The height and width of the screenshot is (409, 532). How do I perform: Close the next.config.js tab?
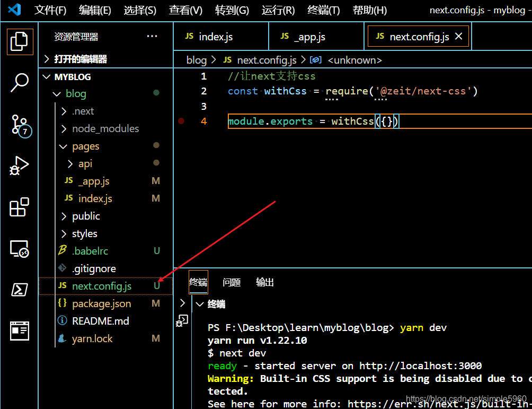pos(458,37)
